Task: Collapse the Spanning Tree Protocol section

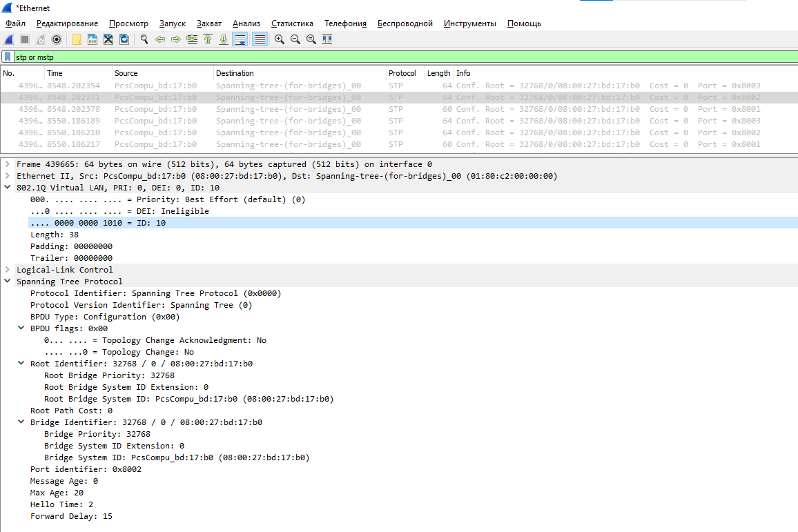Action: tap(8, 282)
